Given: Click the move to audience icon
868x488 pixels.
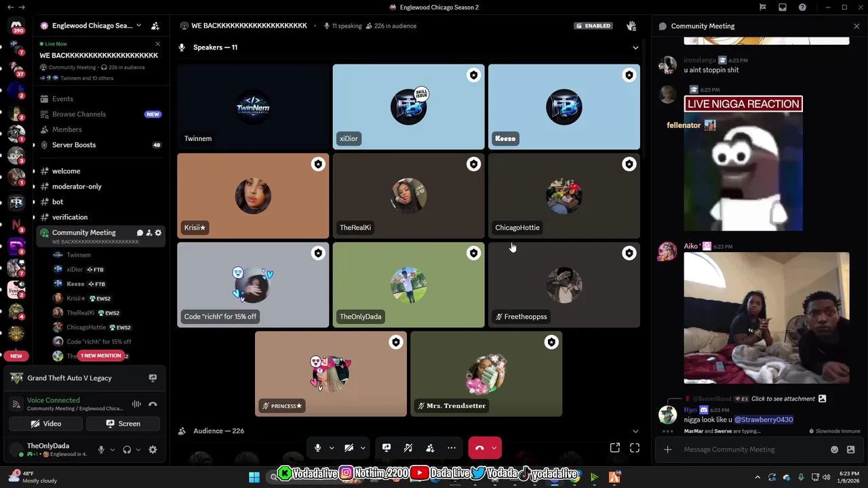Looking at the screenshot, I should point(430,448).
